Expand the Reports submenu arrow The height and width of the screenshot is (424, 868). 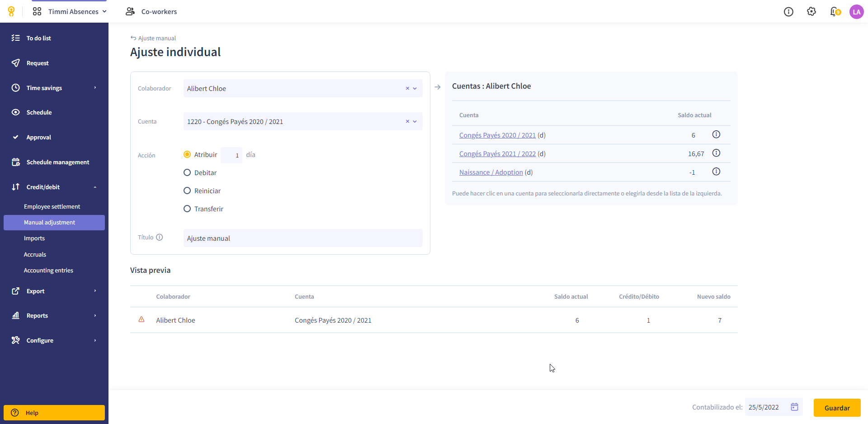[95, 315]
